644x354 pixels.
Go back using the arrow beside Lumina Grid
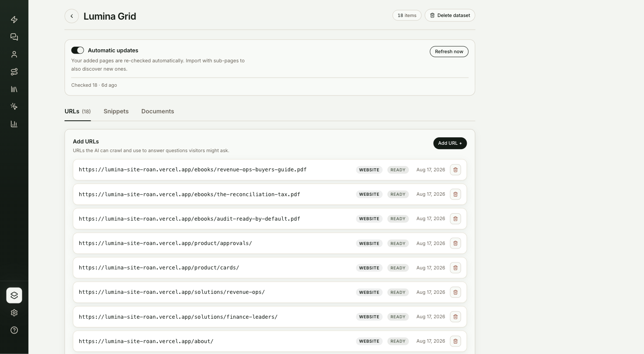71,16
